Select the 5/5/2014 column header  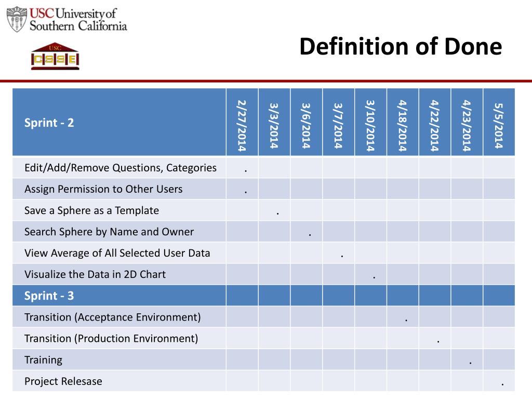pyautogui.click(x=499, y=122)
